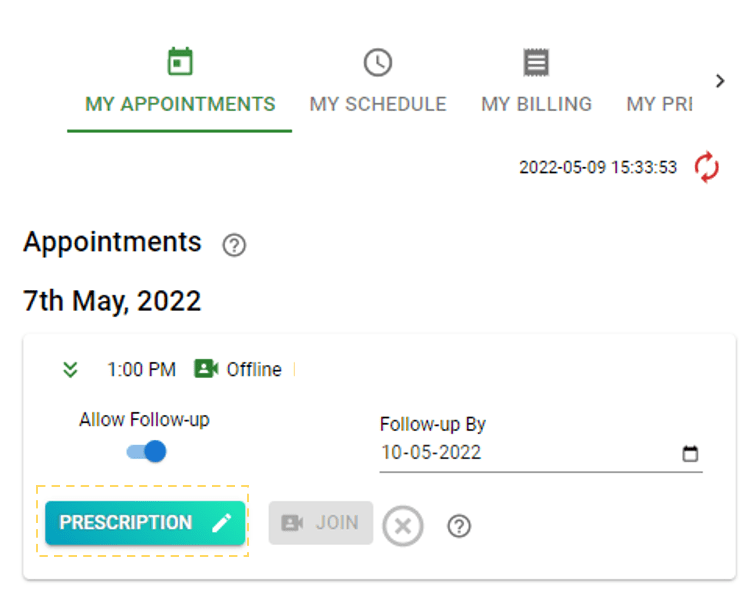
Task: Click the video camera icon beside Offline
Action: (x=206, y=369)
